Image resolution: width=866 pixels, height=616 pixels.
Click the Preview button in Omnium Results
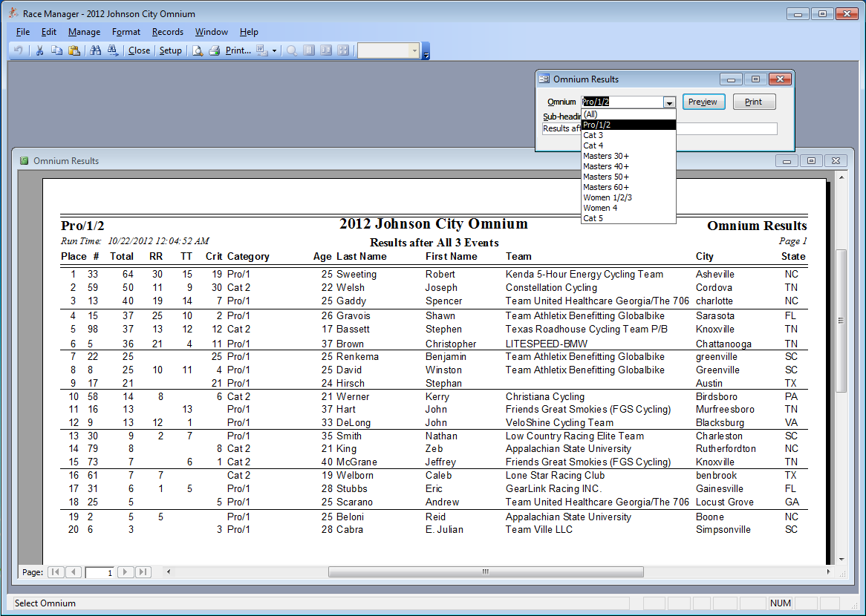point(703,102)
